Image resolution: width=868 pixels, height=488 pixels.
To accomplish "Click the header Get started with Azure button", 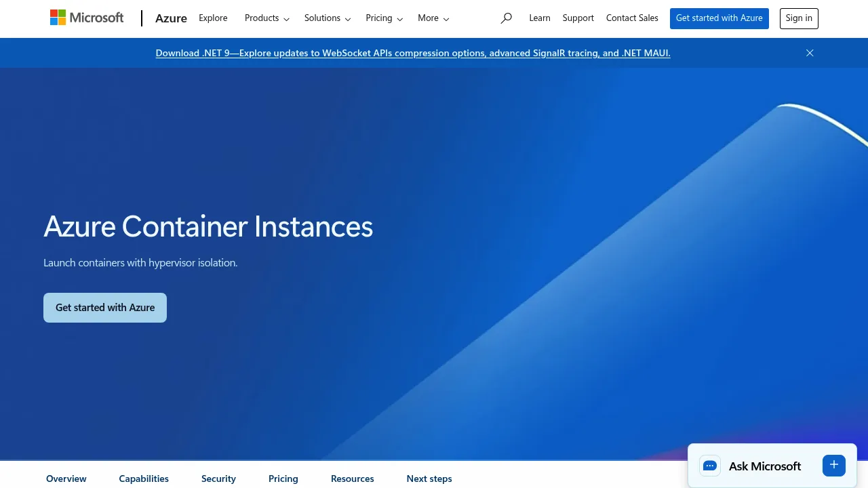I will point(719,18).
